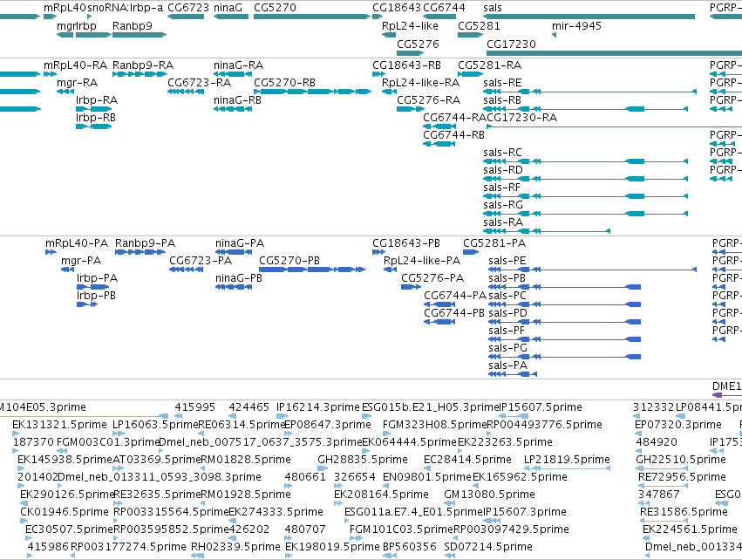Select the CG18643-RB transcript label

[406, 65]
